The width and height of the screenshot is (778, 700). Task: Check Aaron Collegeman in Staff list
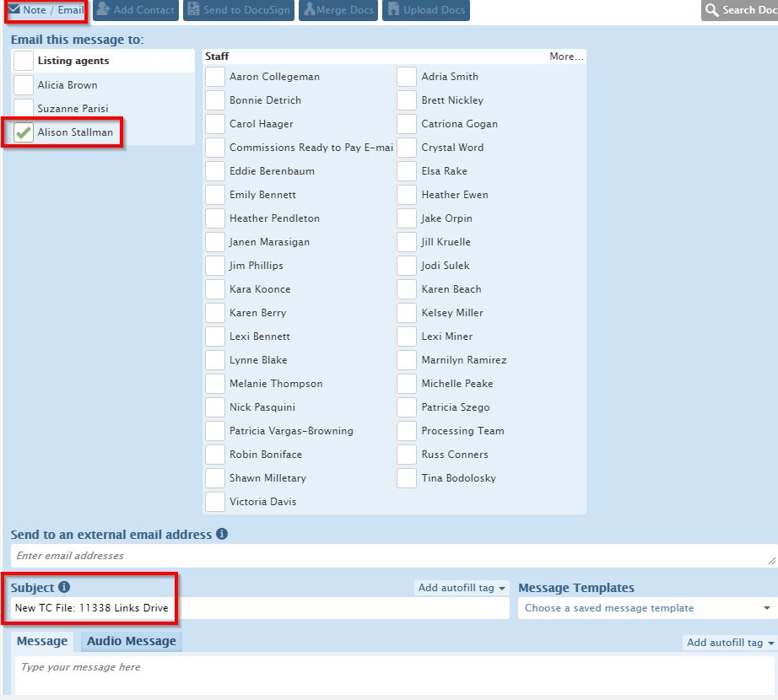tap(215, 77)
